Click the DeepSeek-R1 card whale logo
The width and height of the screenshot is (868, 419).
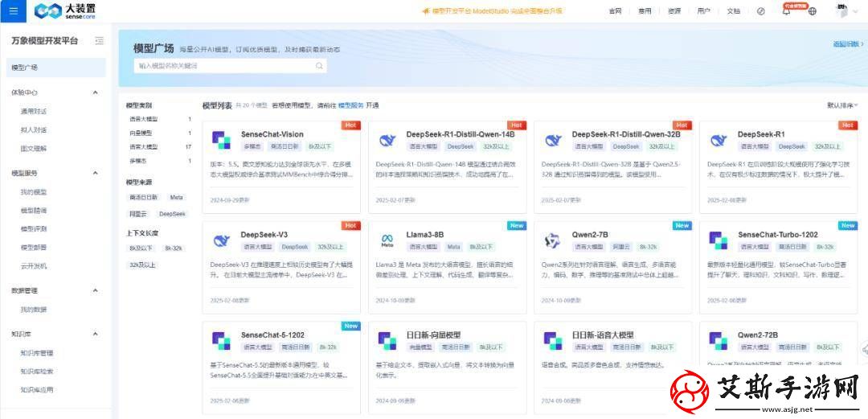(718, 140)
